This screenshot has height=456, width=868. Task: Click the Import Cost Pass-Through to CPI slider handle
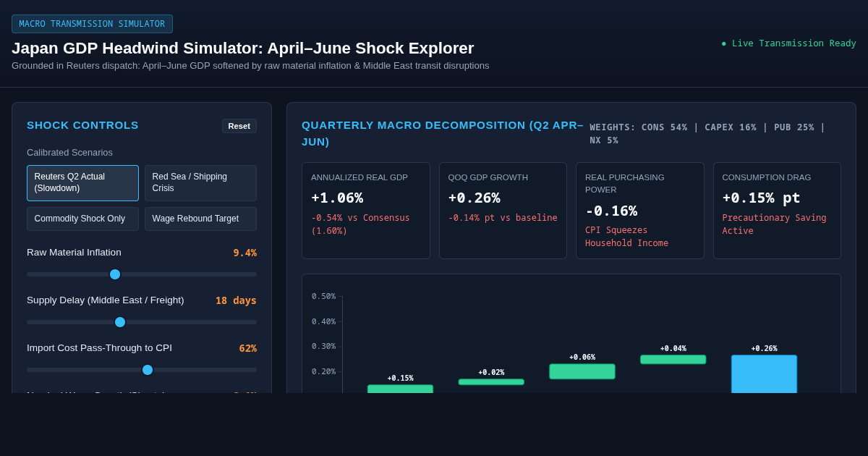[148, 370]
